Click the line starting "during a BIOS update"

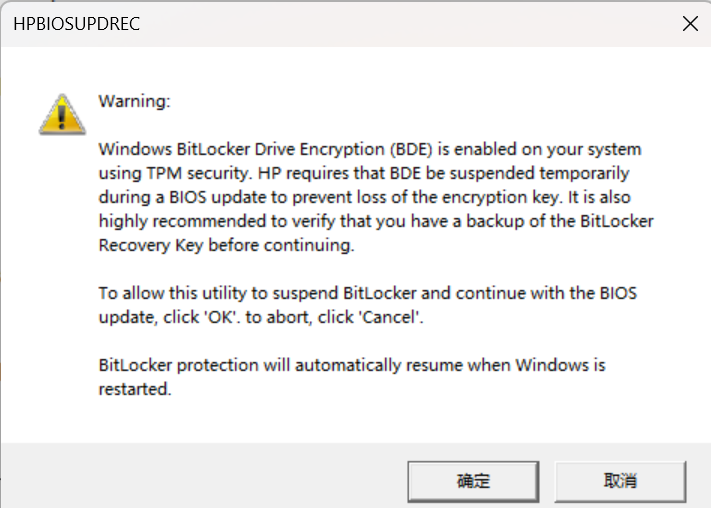point(365,197)
